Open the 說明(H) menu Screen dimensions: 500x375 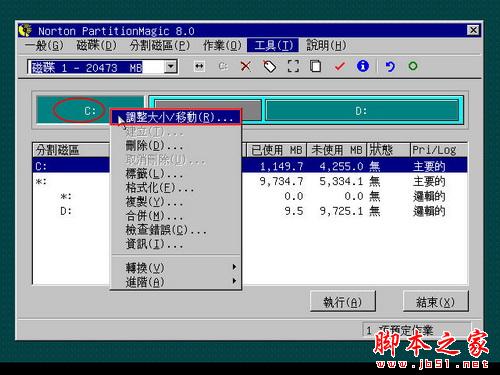click(326, 45)
